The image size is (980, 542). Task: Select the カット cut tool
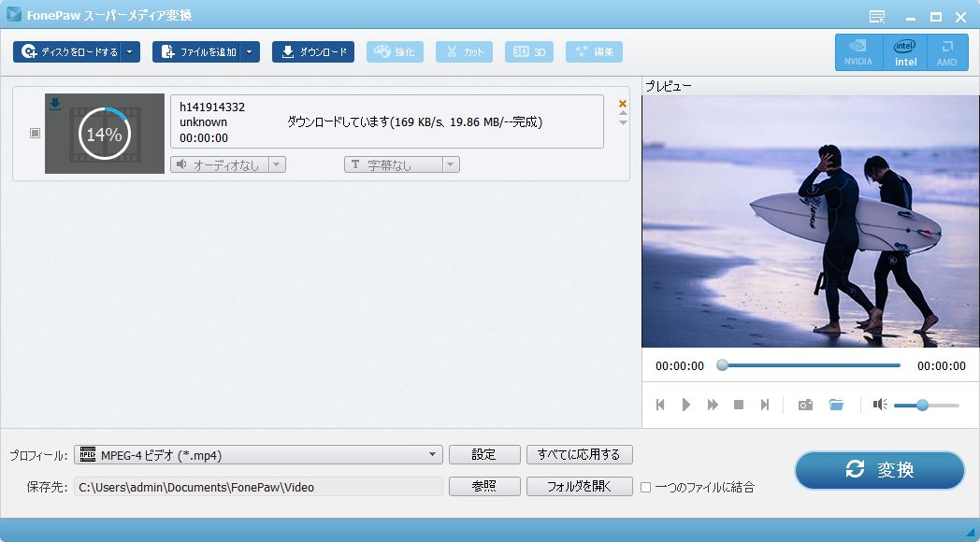coord(465,51)
